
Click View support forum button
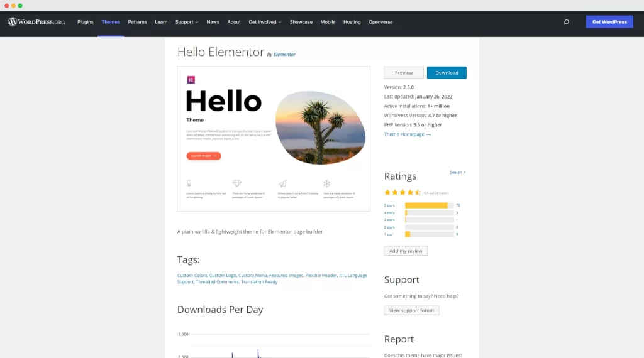point(411,310)
